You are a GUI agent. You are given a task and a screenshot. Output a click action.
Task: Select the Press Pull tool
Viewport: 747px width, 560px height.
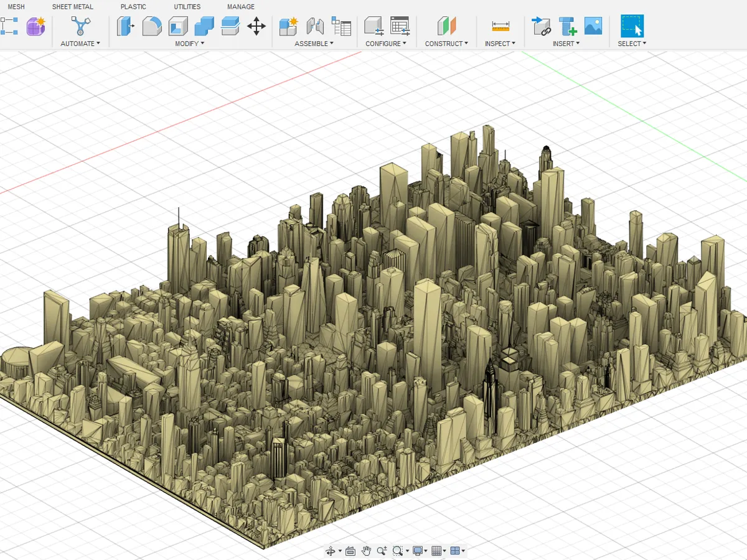click(126, 26)
